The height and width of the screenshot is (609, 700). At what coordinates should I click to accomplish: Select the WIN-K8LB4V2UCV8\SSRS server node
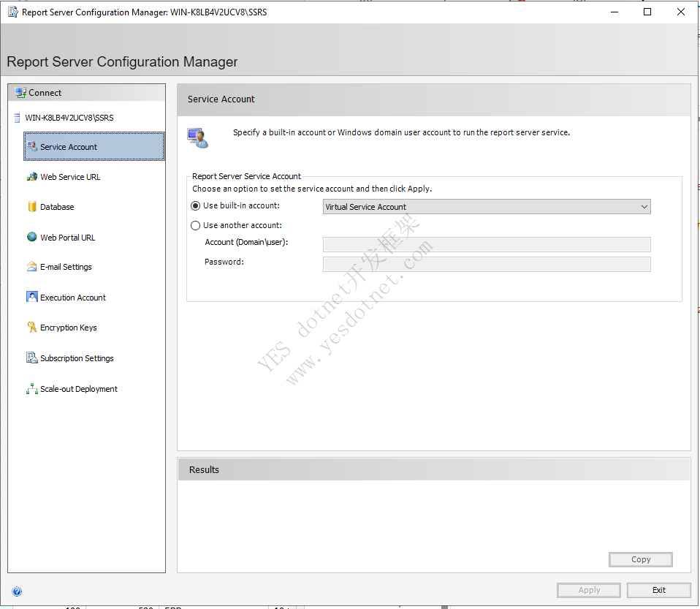click(x=69, y=118)
